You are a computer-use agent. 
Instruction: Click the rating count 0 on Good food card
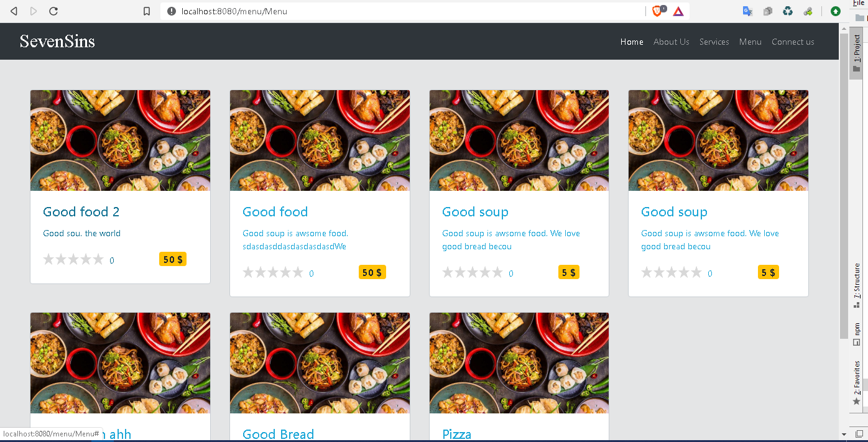312,274
